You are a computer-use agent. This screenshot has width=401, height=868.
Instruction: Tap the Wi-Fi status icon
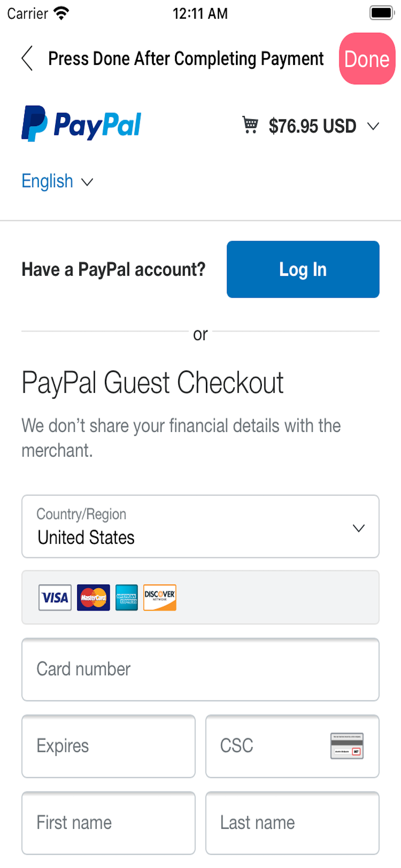click(x=61, y=14)
